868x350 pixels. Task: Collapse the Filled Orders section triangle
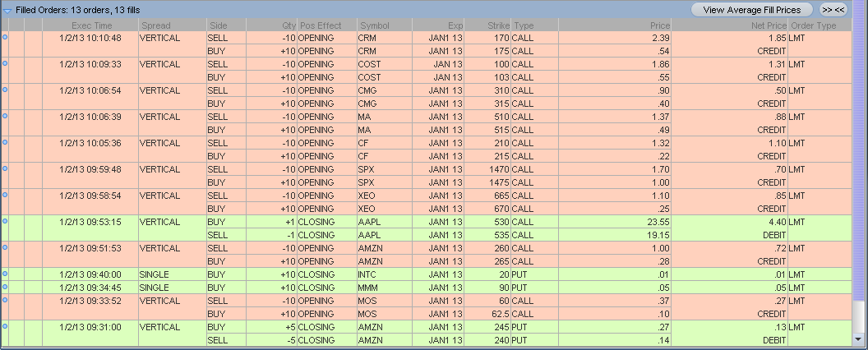[x=7, y=10]
